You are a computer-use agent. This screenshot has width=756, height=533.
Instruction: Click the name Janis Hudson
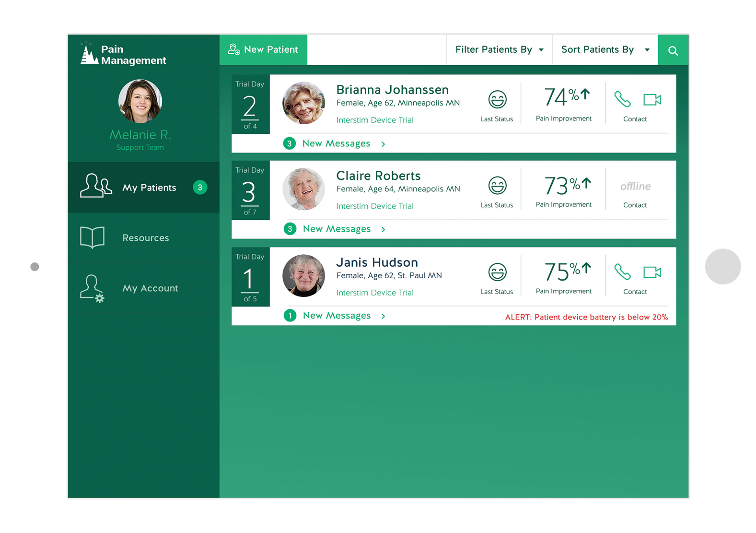pos(377,262)
